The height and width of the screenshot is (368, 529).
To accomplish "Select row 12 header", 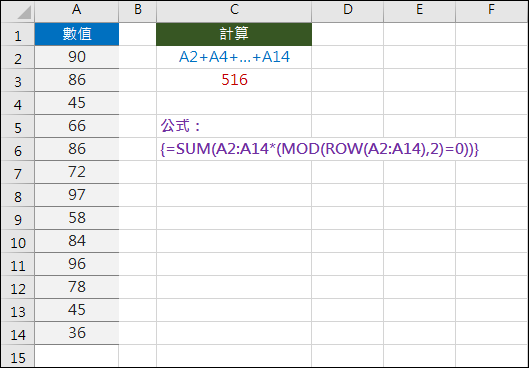I will point(18,287).
